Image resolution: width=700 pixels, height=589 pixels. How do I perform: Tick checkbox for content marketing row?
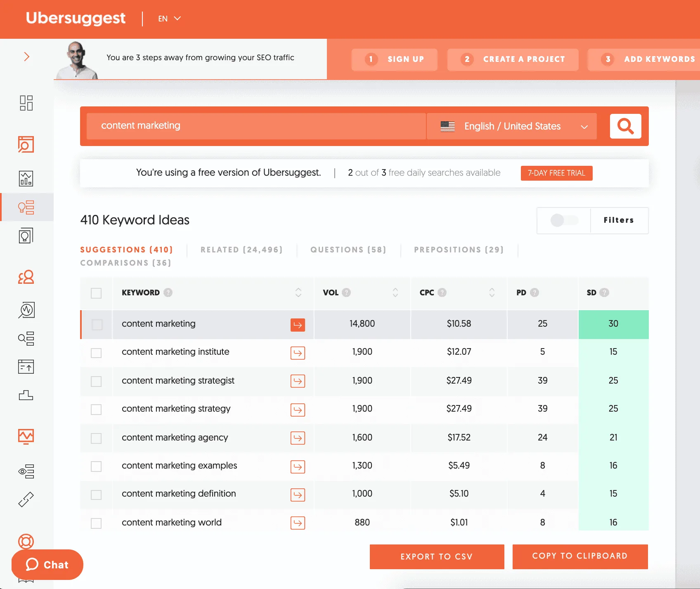tap(97, 325)
